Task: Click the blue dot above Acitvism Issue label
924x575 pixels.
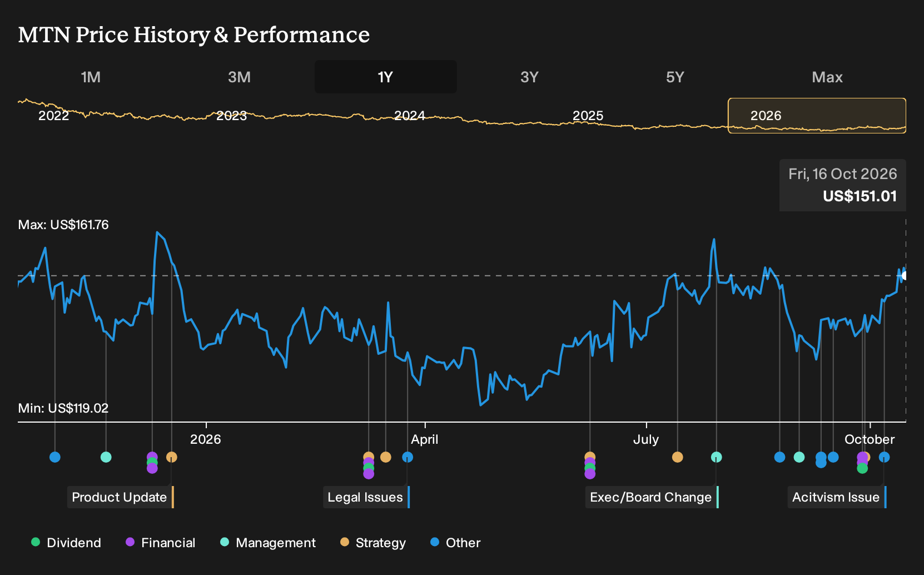Action: [x=885, y=457]
